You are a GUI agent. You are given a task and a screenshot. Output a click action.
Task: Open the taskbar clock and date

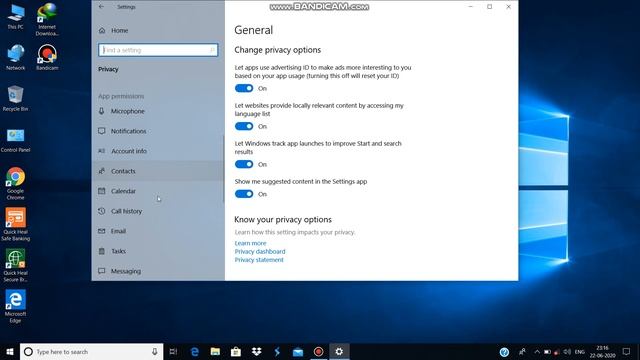pos(602,351)
